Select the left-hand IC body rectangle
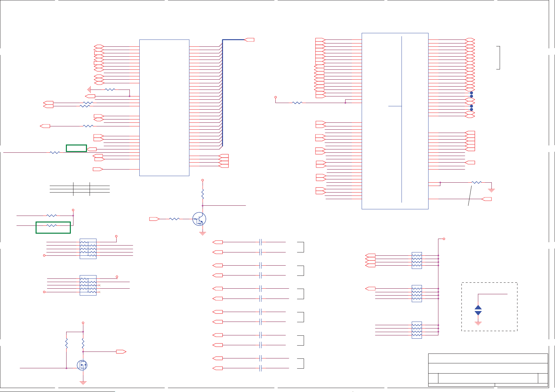This screenshot has height=392, width=555. click(x=164, y=108)
